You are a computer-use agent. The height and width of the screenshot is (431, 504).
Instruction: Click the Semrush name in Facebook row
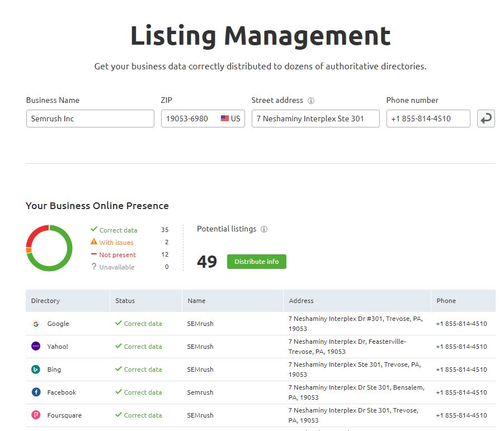pos(200,392)
